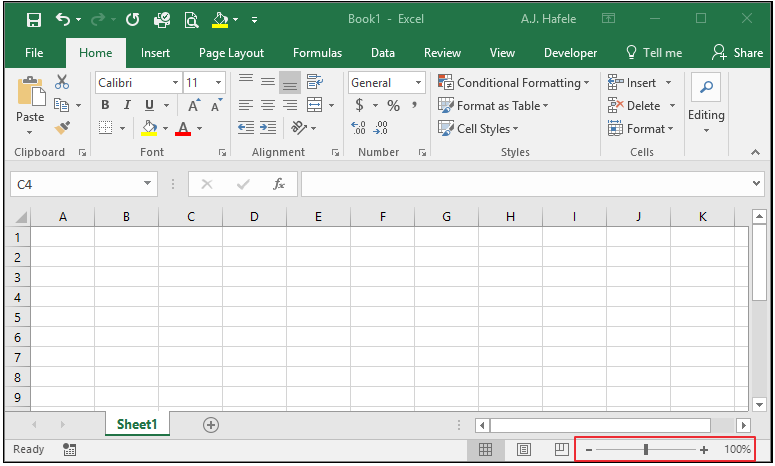Screen dimensions: 775x466
Task: Open the File tab
Action: coord(34,53)
